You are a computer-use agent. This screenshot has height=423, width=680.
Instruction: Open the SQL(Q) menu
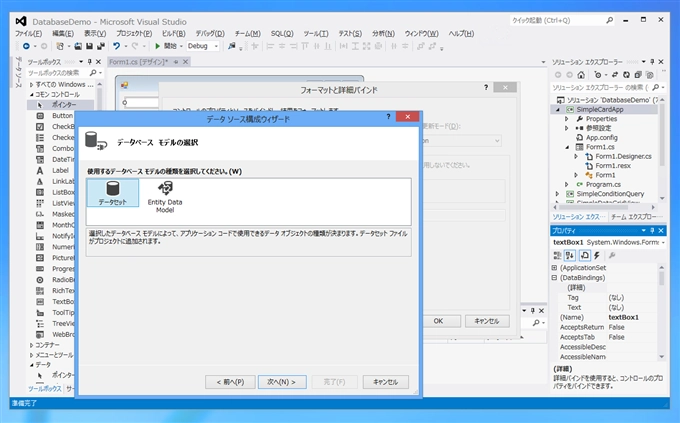tap(282, 33)
